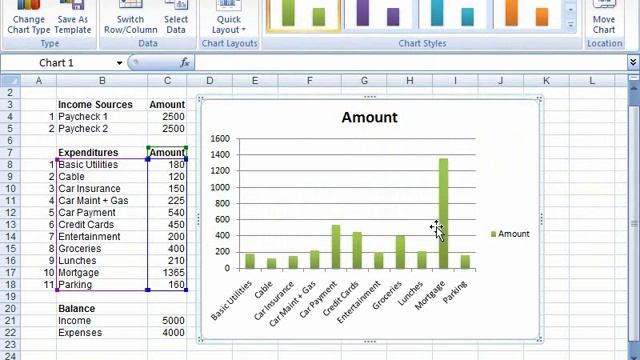
Task: Click Move Chart button
Action: 604,18
